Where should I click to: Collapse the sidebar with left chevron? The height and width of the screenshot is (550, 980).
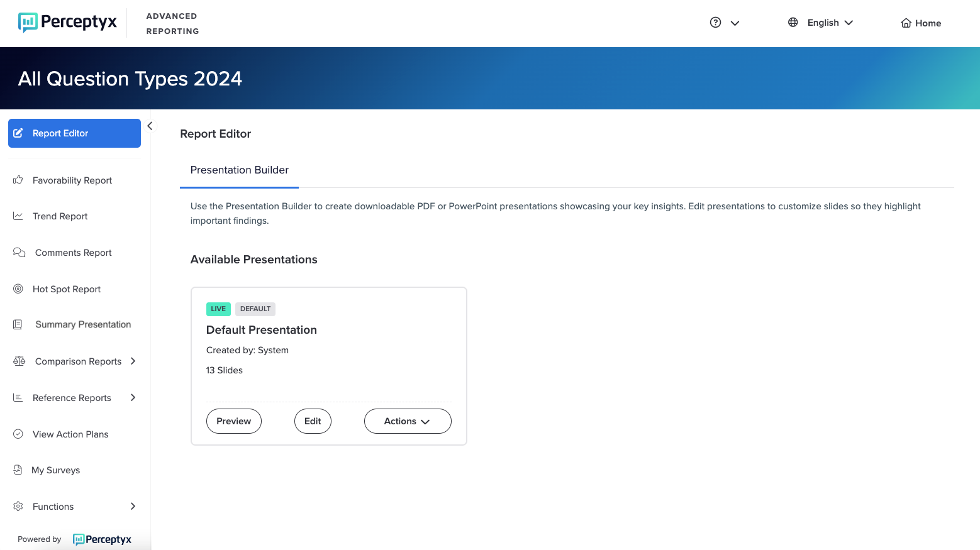pos(150,126)
